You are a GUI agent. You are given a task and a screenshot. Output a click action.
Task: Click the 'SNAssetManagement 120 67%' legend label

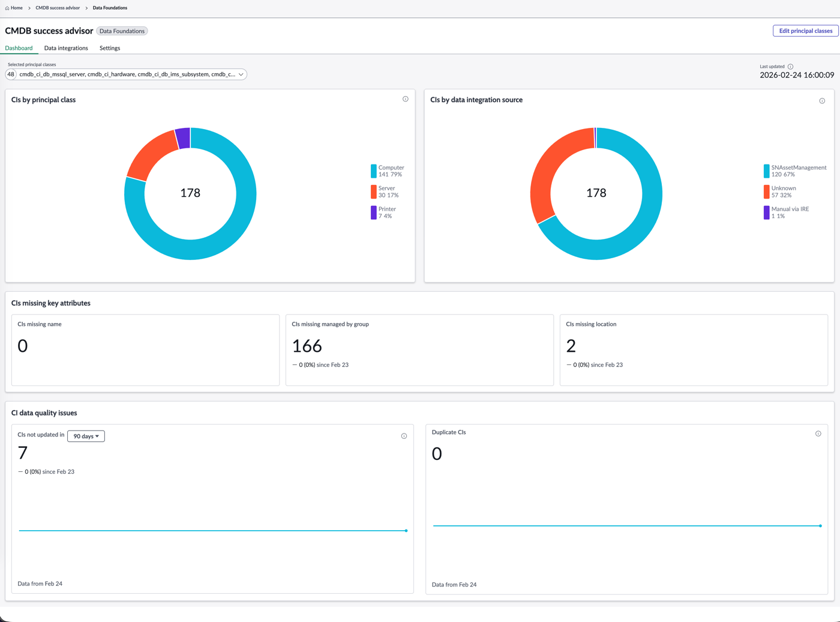799,171
